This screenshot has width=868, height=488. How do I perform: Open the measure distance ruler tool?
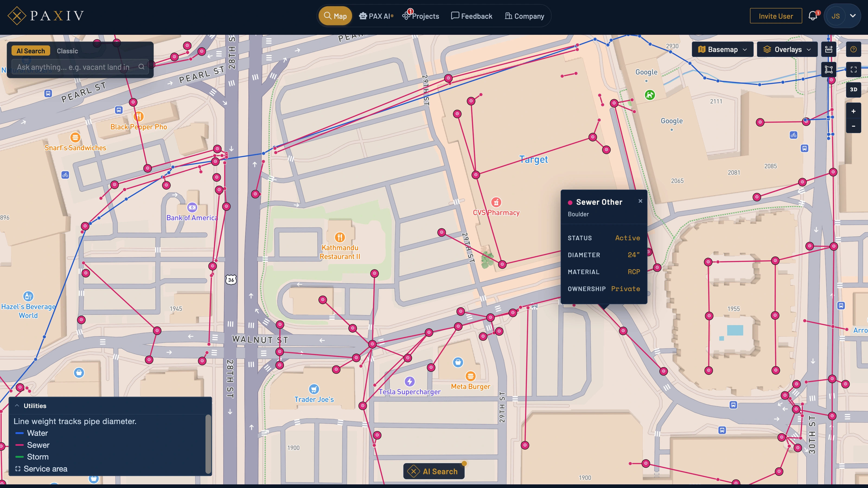829,50
